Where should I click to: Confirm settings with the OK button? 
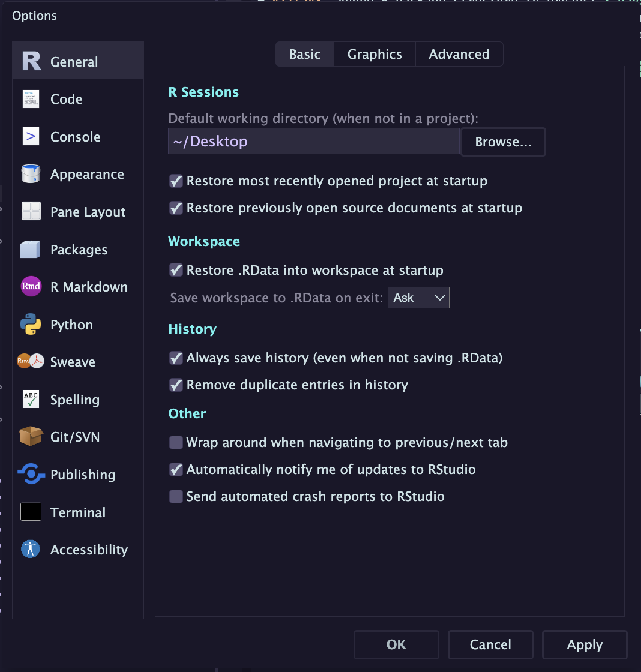coord(396,644)
